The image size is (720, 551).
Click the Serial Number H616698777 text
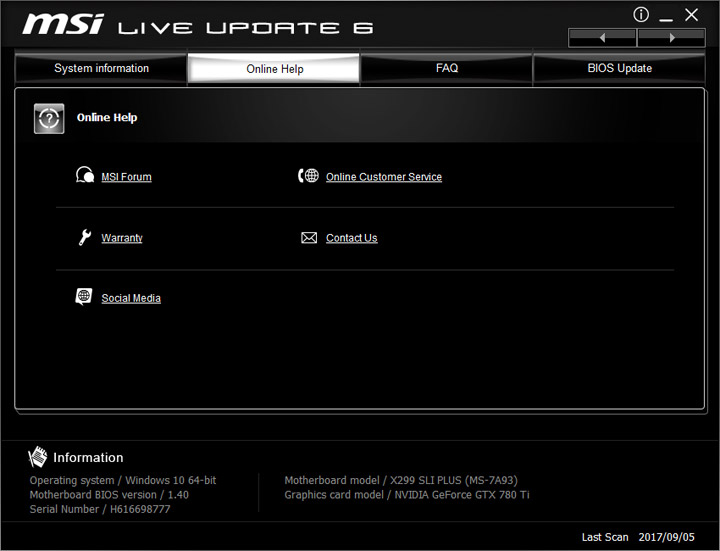100,509
